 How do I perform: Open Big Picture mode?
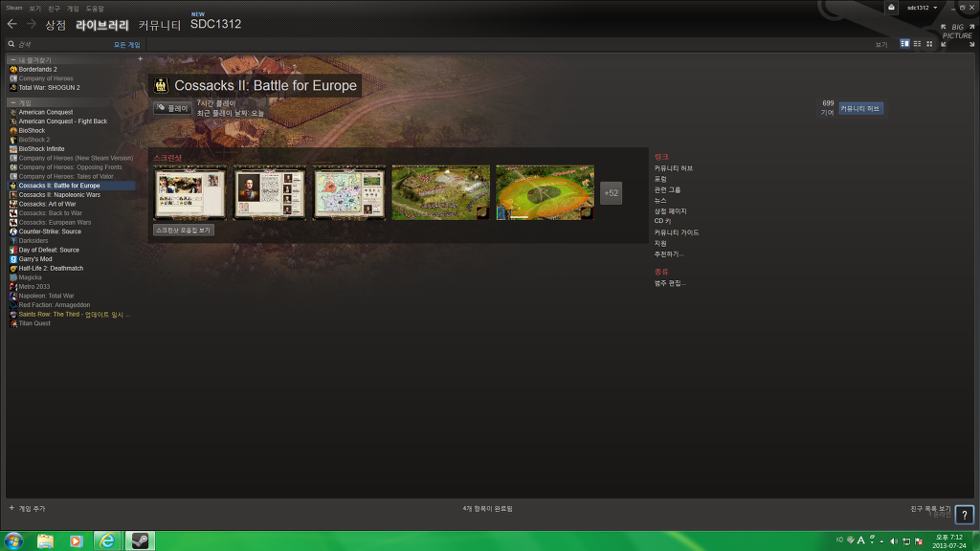(957, 35)
